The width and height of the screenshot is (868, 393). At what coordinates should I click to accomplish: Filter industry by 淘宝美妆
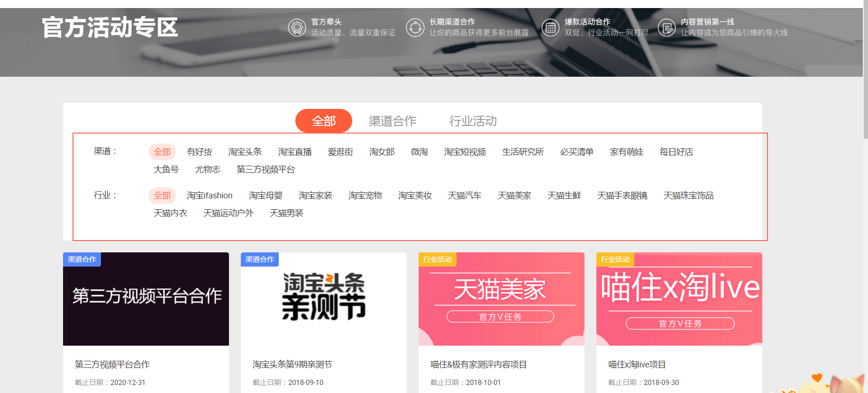click(x=415, y=196)
